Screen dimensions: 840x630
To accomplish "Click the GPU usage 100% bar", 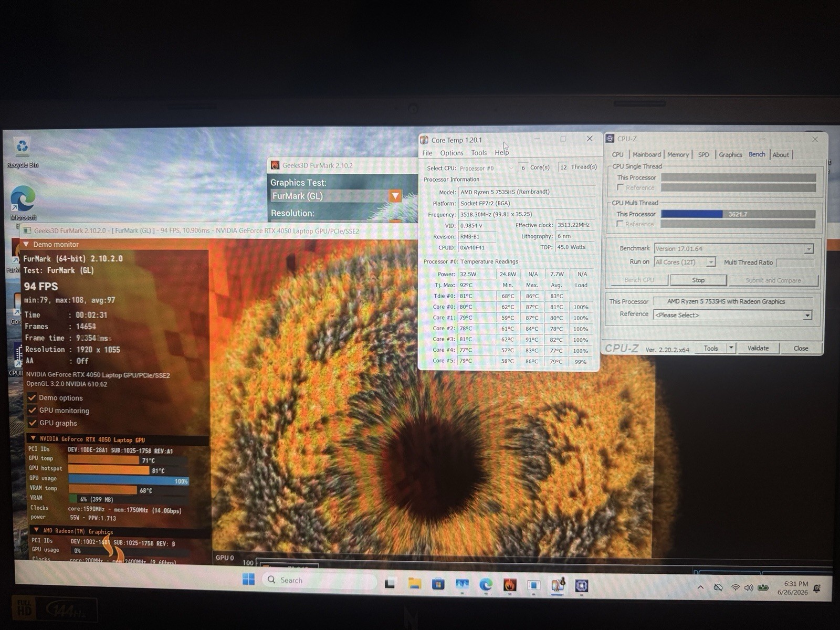I will 129,481.
